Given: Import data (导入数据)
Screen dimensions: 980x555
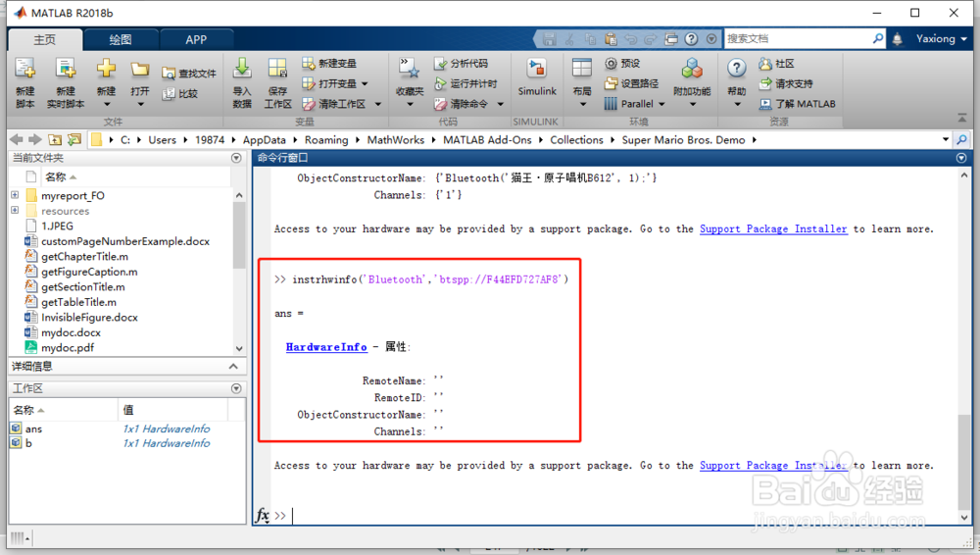Looking at the screenshot, I should point(242,82).
